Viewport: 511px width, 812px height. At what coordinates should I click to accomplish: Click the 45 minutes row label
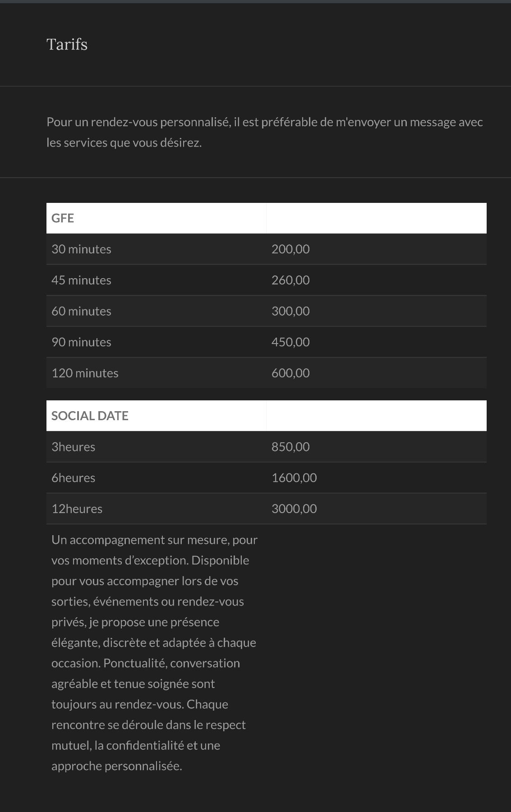pyautogui.click(x=81, y=280)
